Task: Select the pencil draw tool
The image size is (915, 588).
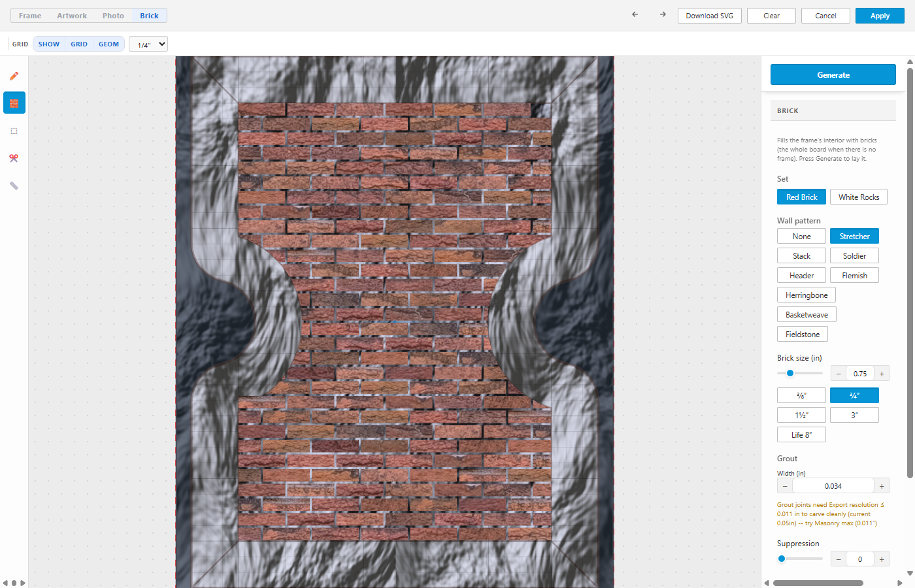Action: (14, 76)
